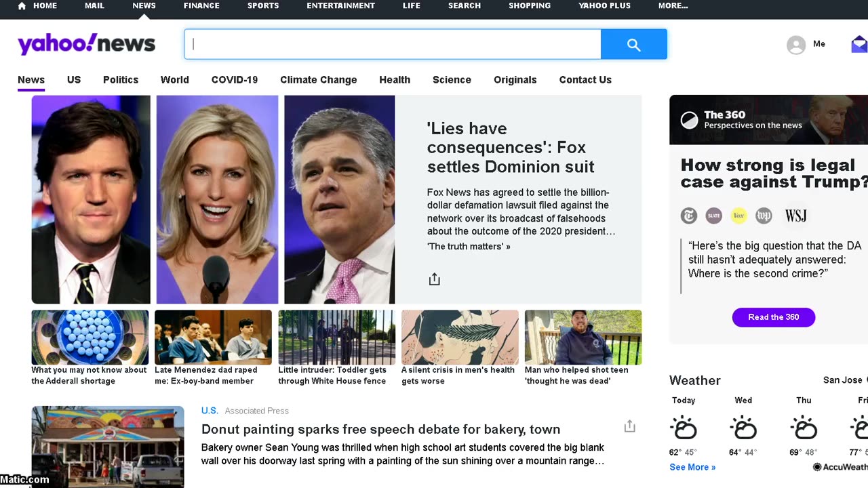Select the Health tab
The image size is (868, 488).
(395, 79)
